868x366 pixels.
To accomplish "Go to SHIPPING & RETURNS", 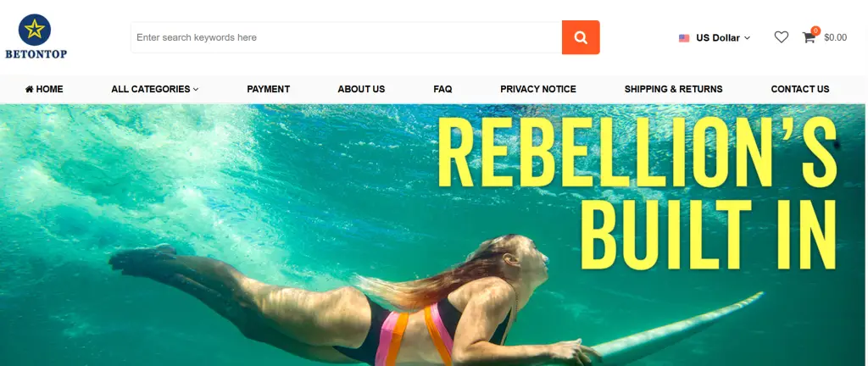I will 673,89.
